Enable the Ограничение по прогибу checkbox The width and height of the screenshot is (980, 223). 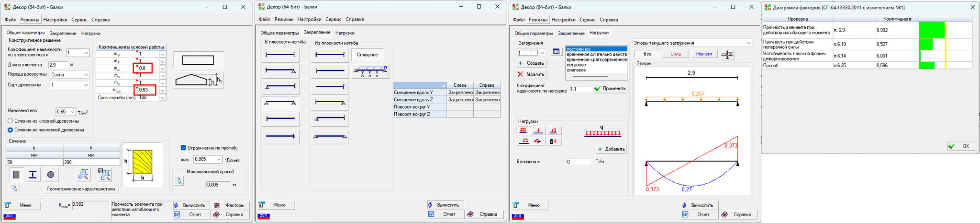coord(183,148)
